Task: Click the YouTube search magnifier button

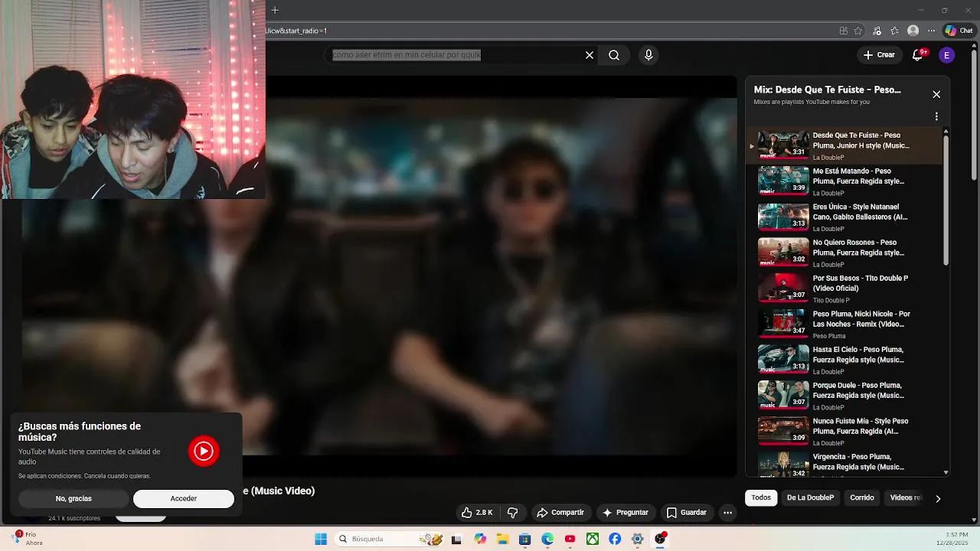Action: [x=614, y=55]
